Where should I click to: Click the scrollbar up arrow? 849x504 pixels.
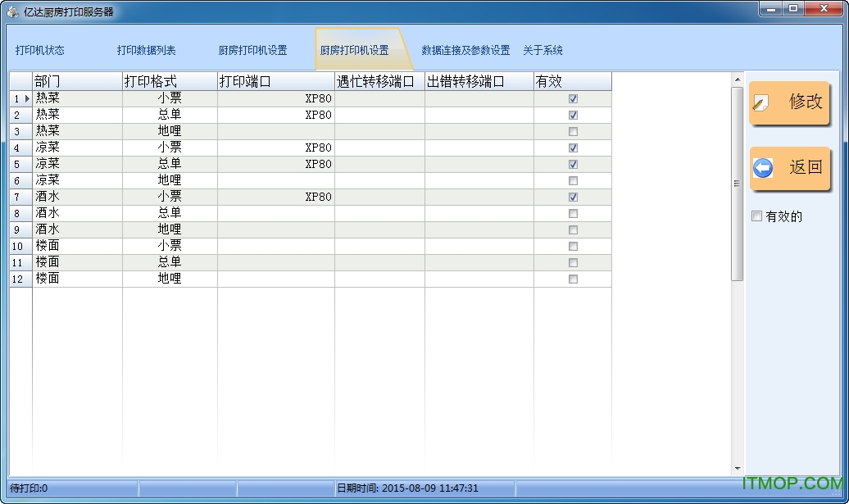[x=737, y=79]
